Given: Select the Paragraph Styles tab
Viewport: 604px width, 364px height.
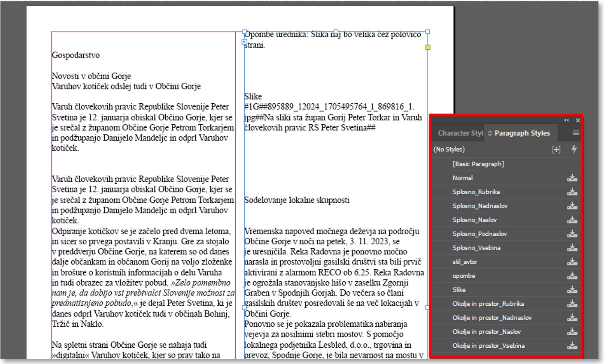Looking at the screenshot, I should tap(522, 133).
